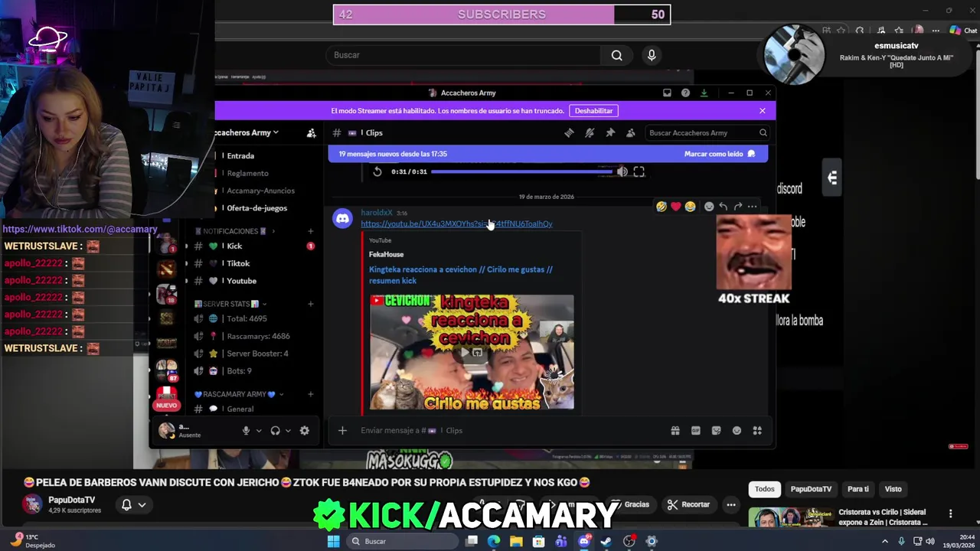The width and height of the screenshot is (980, 551).
Task: Reply to haroldxX message with reply arrow
Action: (723, 206)
